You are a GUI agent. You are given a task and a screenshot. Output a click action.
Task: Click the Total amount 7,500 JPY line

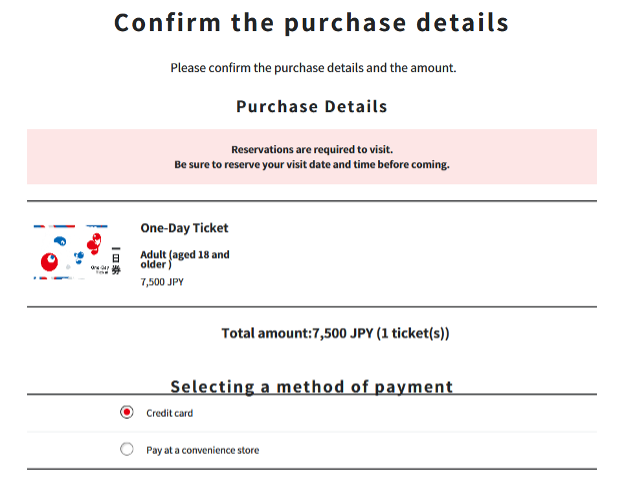click(x=335, y=333)
